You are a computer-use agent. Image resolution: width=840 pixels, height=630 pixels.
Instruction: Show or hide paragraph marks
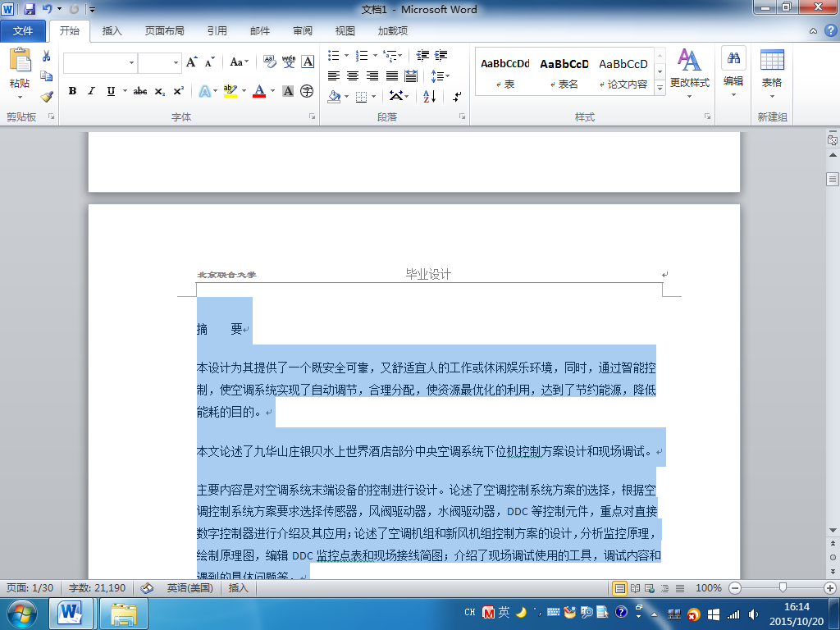click(x=457, y=97)
